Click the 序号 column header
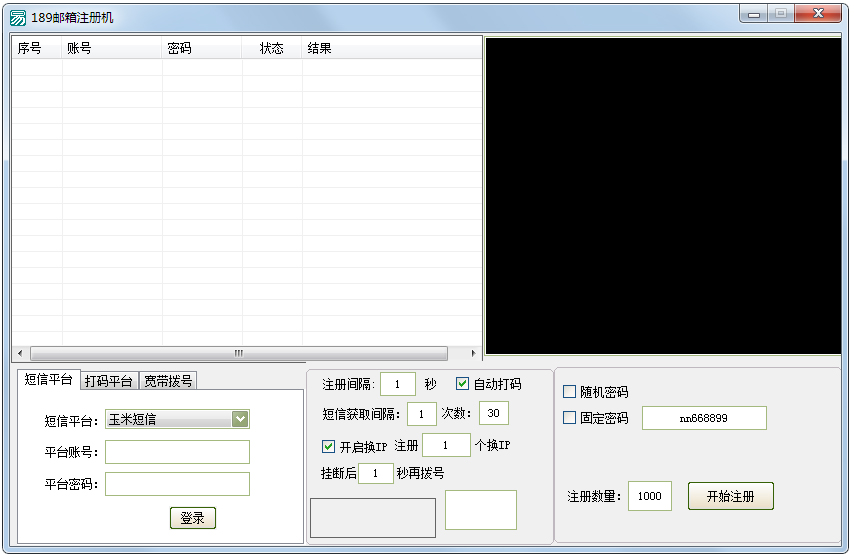This screenshot has width=854, height=559. [x=36, y=48]
